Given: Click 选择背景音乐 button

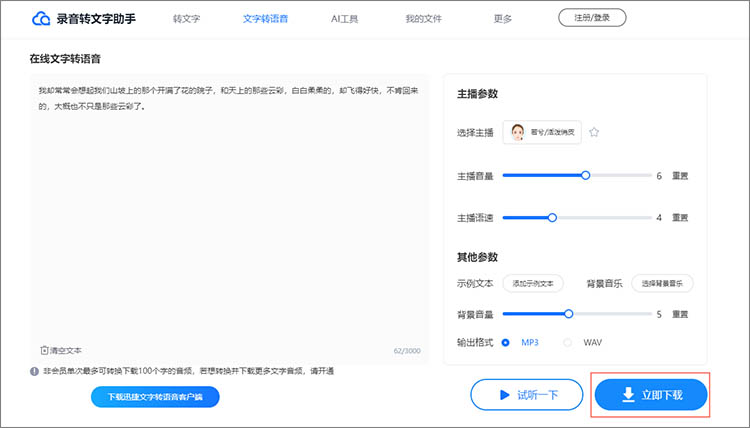Looking at the screenshot, I should tap(662, 284).
